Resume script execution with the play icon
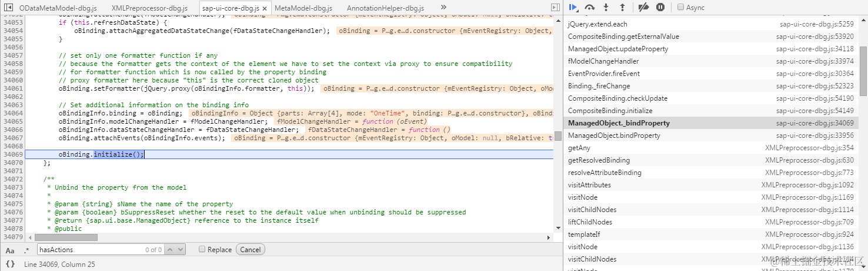 [574, 8]
